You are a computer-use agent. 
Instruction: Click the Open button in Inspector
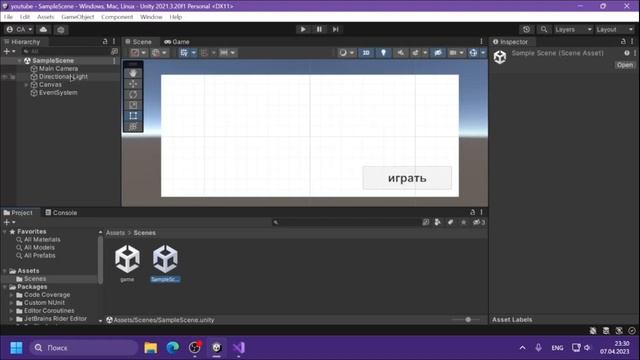point(625,65)
